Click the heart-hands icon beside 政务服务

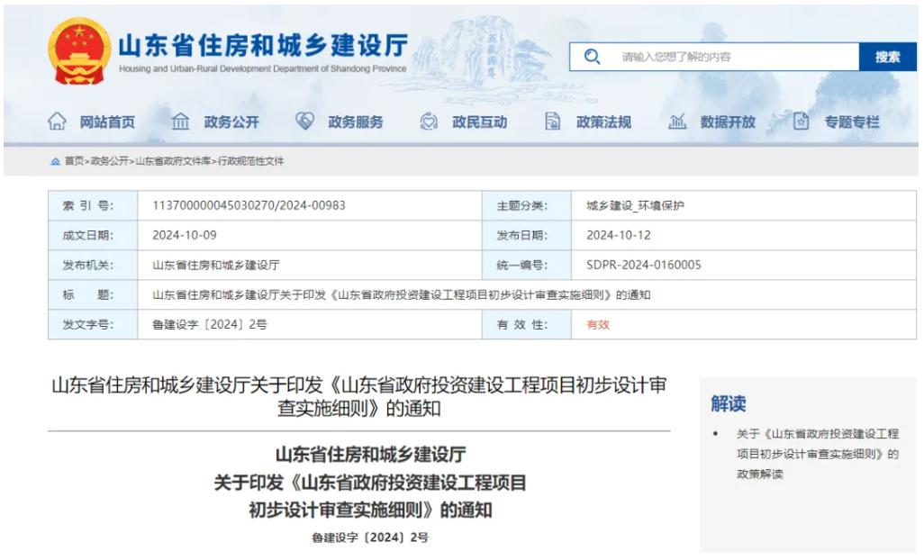click(305, 122)
